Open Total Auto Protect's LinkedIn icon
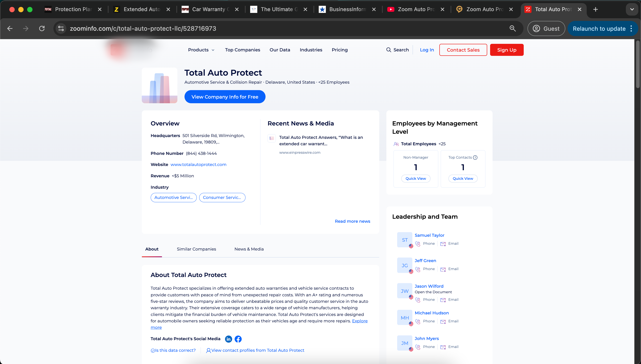Screen dimensions: 641x364 coord(228,339)
